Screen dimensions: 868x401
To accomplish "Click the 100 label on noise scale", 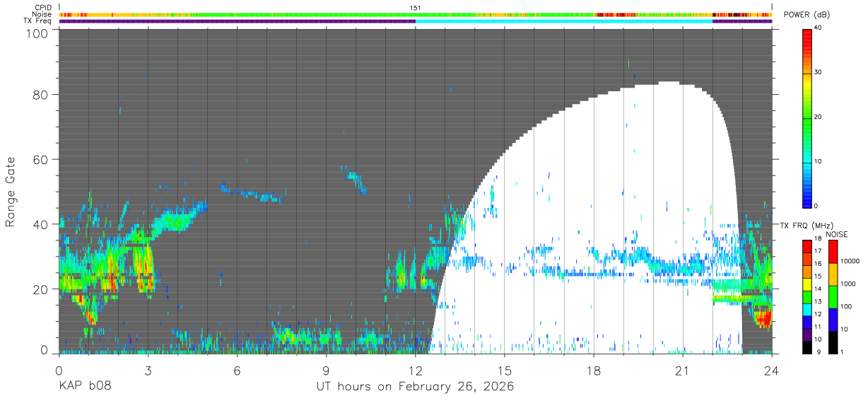I will tap(847, 307).
